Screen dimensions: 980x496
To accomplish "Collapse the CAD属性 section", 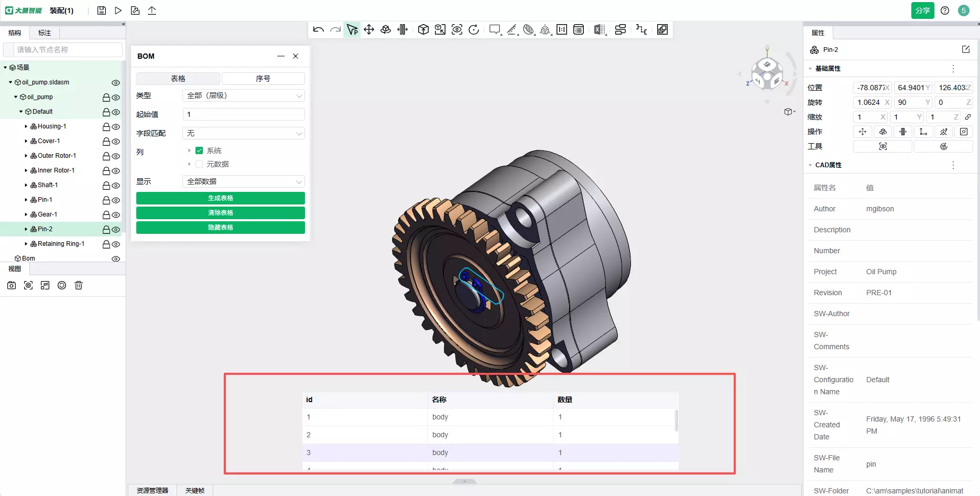I will (810, 165).
